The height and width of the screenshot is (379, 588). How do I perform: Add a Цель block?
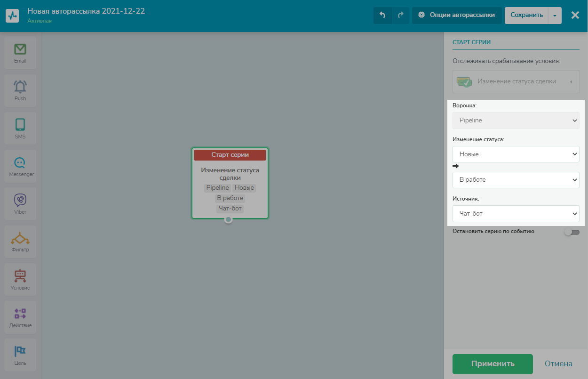click(x=20, y=355)
